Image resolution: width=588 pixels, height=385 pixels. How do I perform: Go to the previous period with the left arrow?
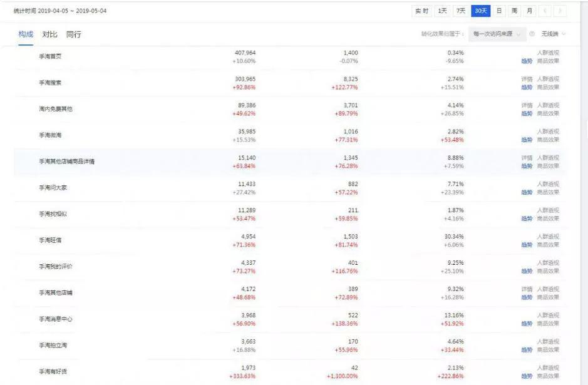point(545,11)
